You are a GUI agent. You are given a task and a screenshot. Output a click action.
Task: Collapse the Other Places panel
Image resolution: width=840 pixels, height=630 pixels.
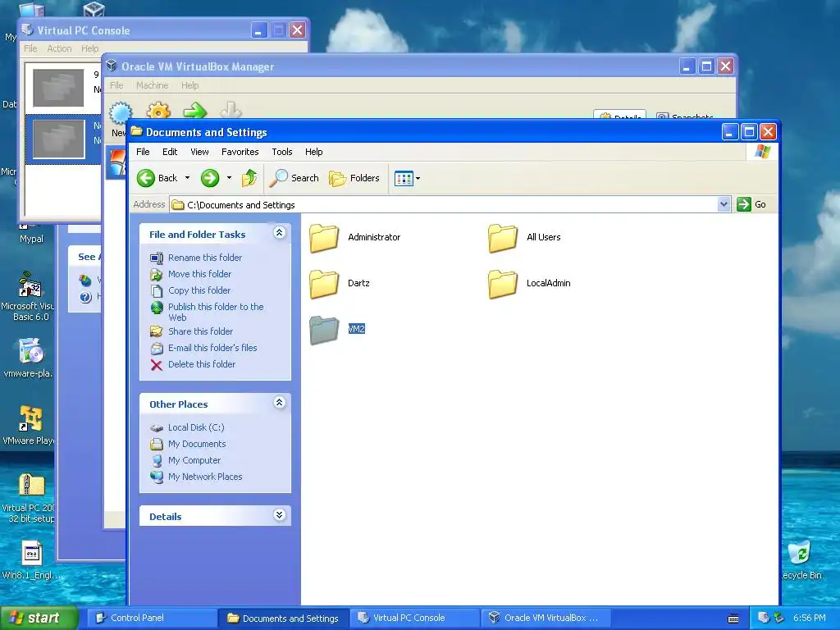click(x=279, y=402)
